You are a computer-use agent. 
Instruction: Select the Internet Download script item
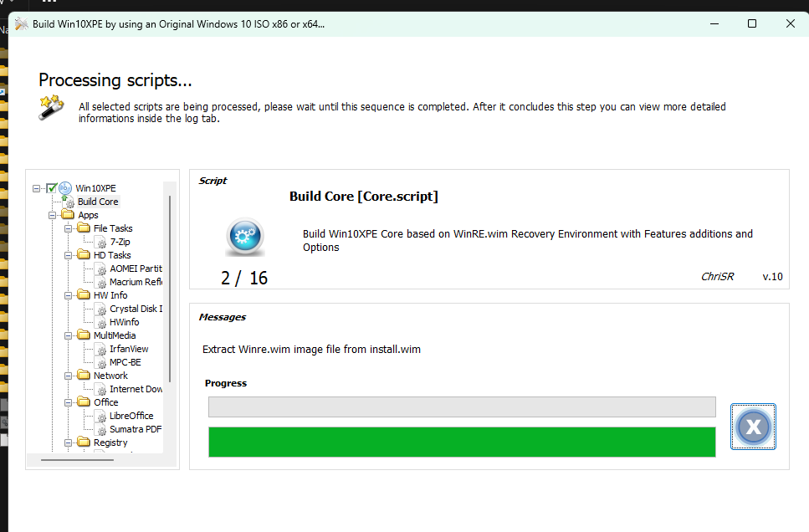[136, 389]
